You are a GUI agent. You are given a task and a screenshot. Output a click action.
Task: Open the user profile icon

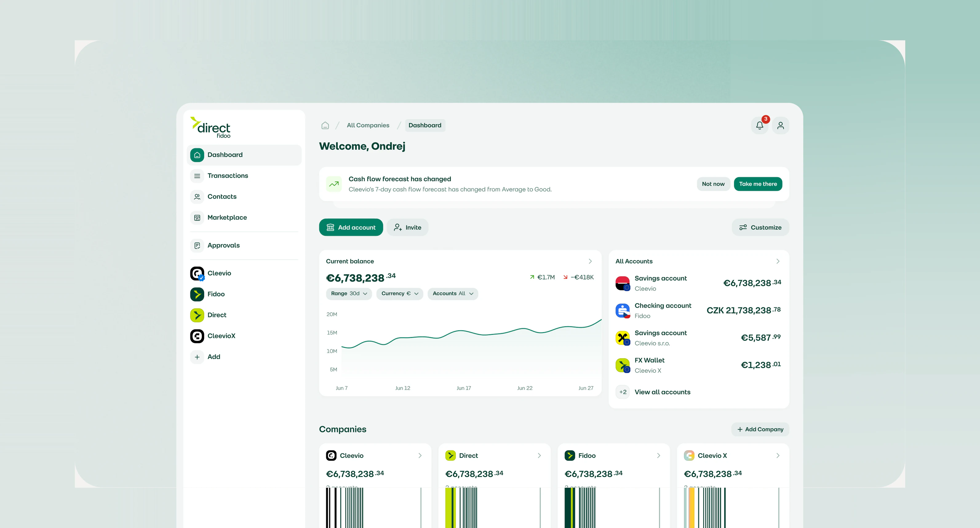click(780, 125)
